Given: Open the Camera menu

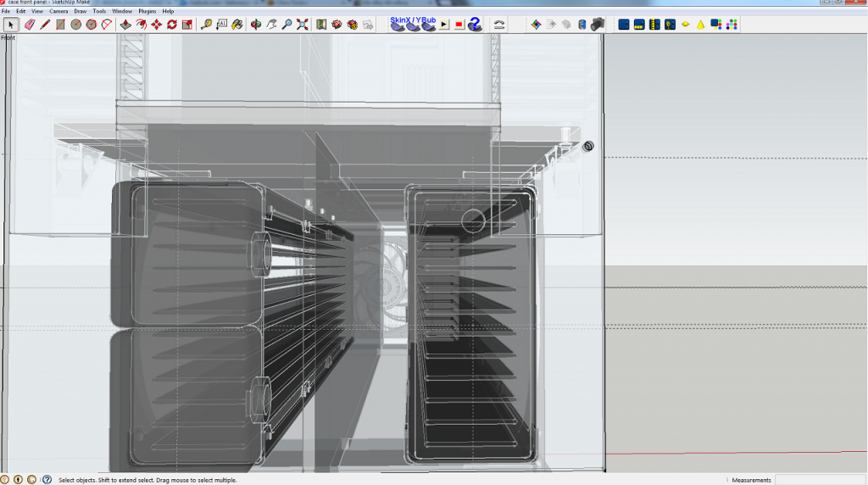Looking at the screenshot, I should tap(58, 11).
